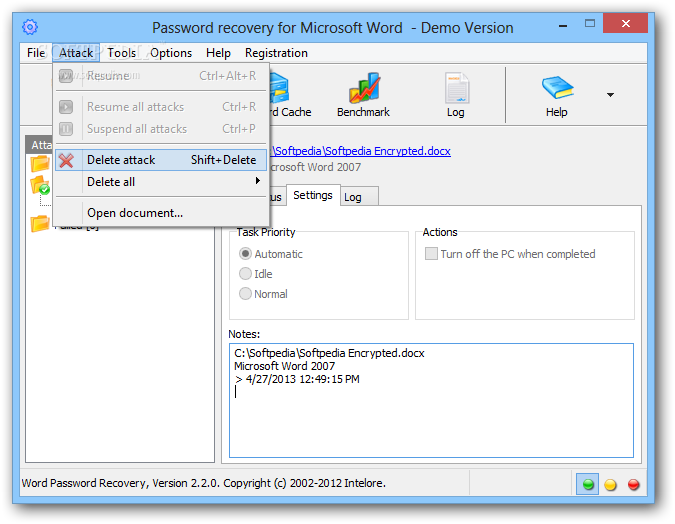Viewport: 675px width, 524px height.
Task: Open the Softpedia Encrypted.docx file link
Action: tap(360, 151)
